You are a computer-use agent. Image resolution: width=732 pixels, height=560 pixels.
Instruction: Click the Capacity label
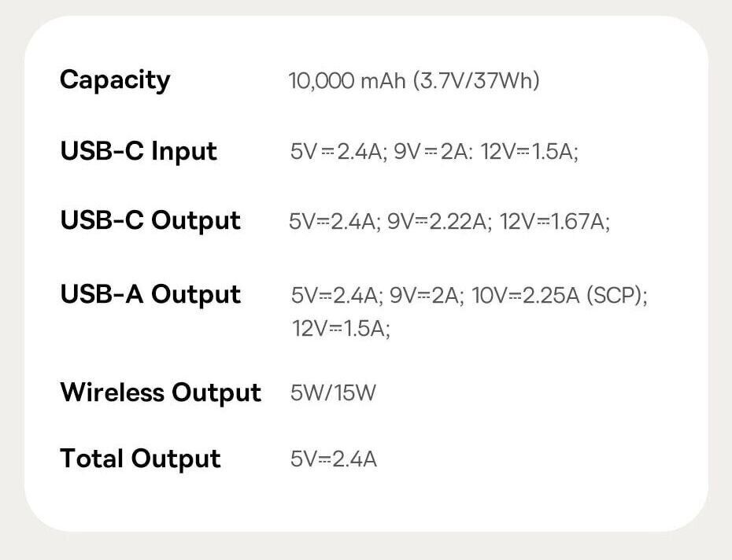115,81
